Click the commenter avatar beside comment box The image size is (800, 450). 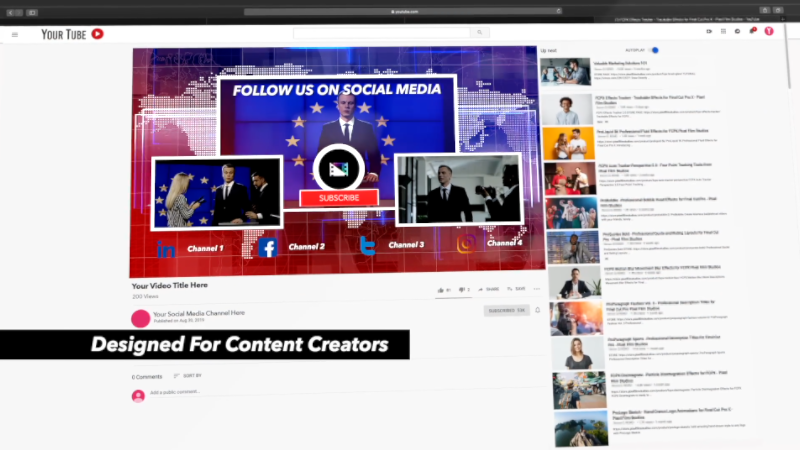(138, 396)
